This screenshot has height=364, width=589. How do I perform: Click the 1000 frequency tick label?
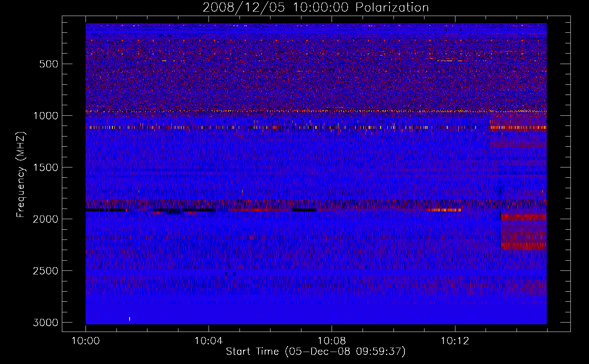coord(46,116)
